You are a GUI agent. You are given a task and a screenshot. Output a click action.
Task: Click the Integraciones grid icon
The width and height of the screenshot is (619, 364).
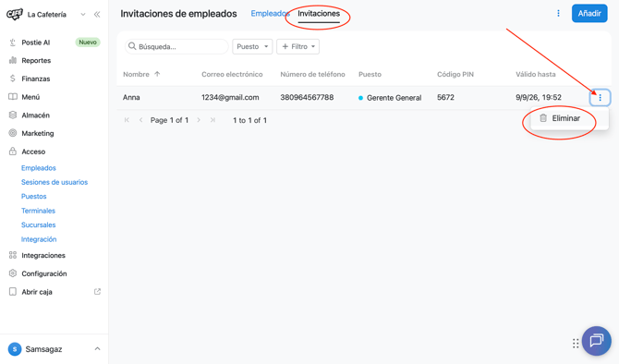coord(13,255)
